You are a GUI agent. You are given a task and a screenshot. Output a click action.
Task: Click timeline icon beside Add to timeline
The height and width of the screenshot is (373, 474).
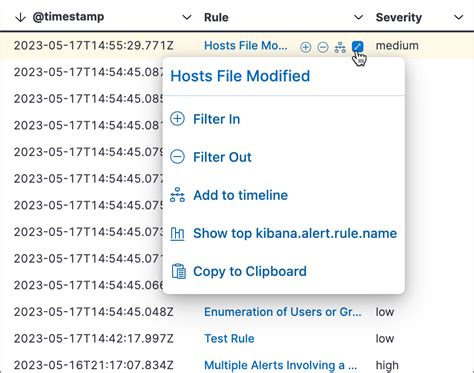(x=177, y=195)
